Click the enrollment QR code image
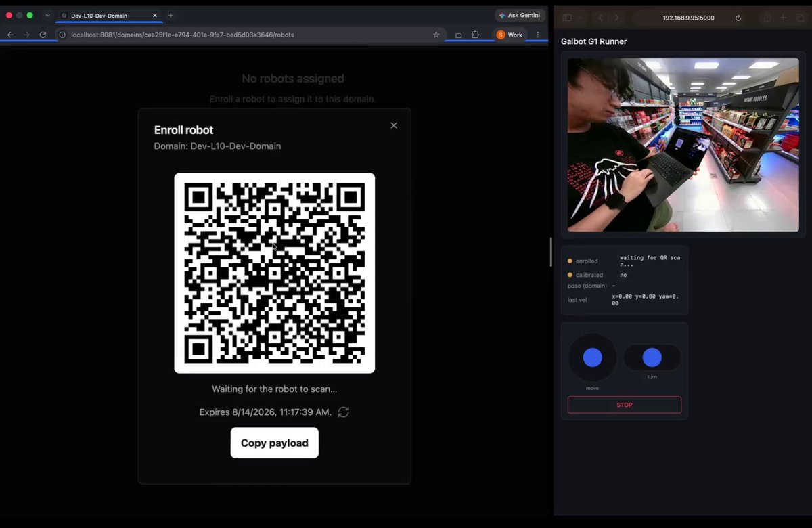This screenshot has width=812, height=528. click(x=275, y=273)
